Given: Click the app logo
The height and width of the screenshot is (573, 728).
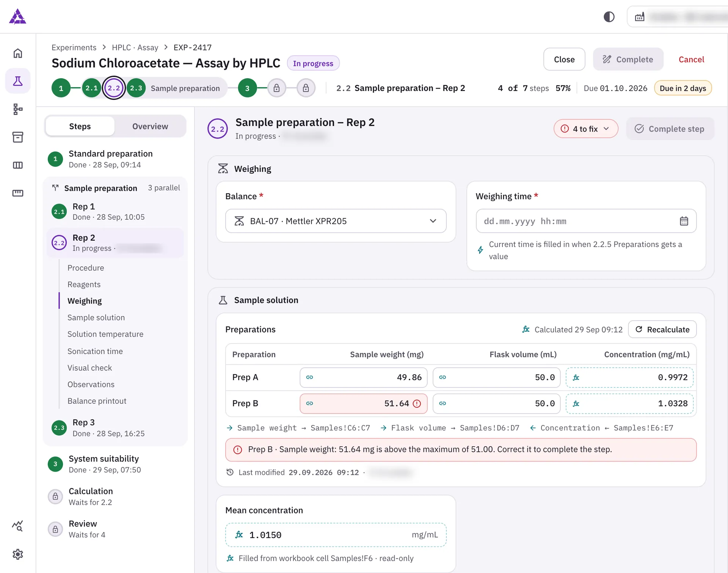Looking at the screenshot, I should tap(18, 17).
